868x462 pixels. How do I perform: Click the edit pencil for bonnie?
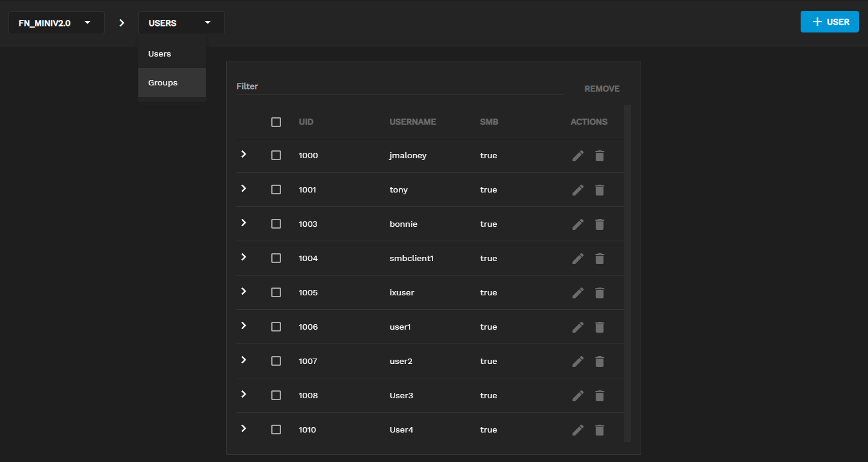tap(577, 224)
